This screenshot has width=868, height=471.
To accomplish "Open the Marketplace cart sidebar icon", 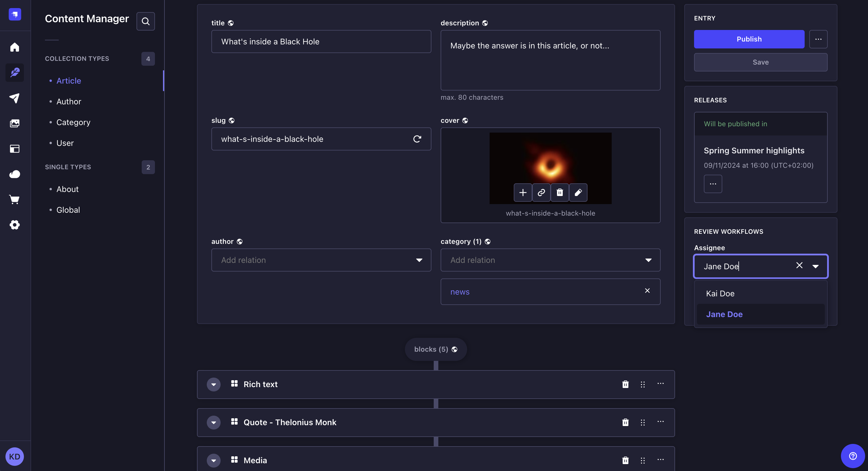I will click(14, 199).
